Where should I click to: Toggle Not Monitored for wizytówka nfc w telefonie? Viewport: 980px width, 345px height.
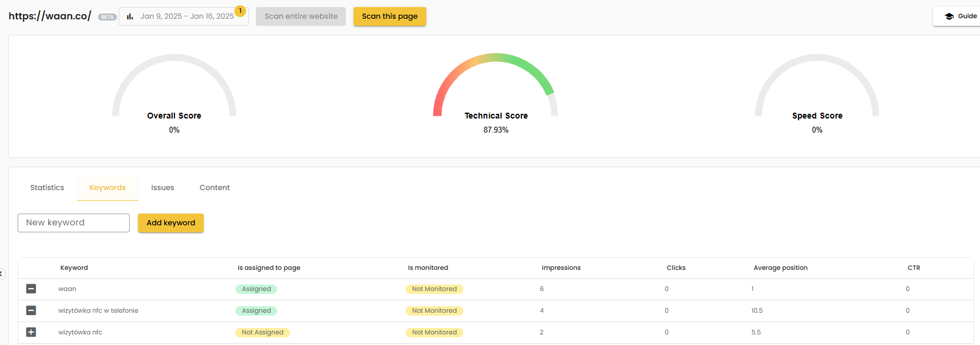click(435, 311)
